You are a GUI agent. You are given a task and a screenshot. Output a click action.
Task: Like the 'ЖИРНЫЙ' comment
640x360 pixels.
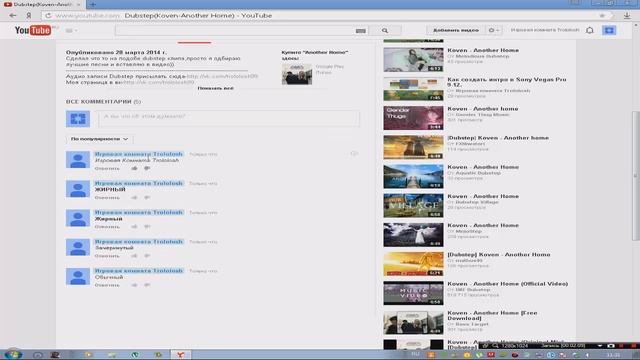[x=134, y=198]
